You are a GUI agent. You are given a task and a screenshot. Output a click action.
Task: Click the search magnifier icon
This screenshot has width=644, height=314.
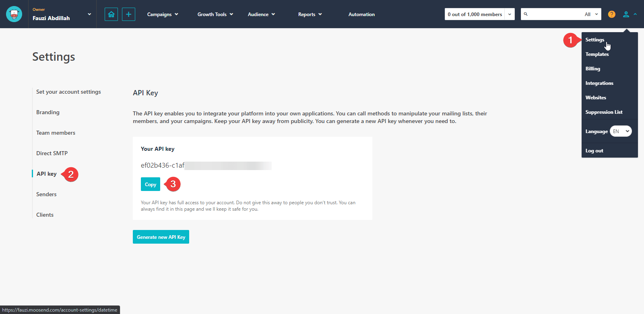(x=526, y=14)
